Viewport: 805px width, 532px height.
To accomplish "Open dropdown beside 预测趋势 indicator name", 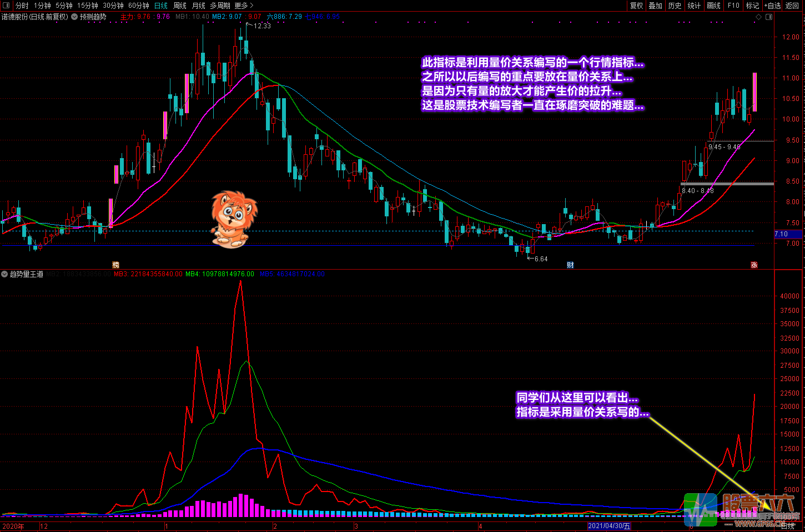I will [74, 17].
